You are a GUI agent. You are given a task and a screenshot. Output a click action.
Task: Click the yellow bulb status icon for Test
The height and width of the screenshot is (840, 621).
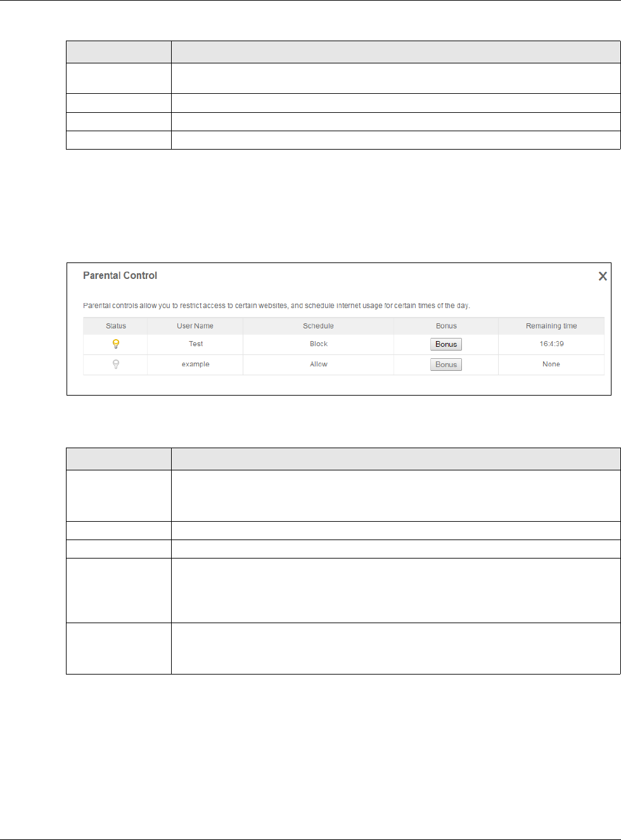[116, 344]
